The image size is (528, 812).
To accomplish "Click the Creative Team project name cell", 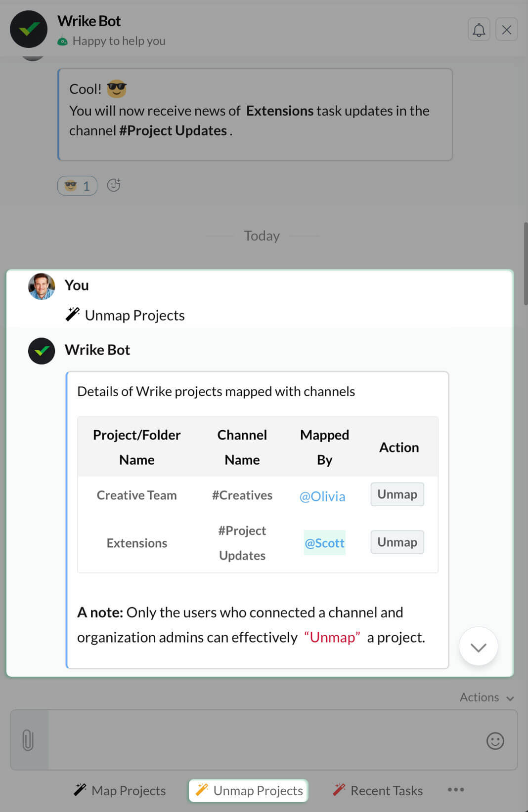I will [x=137, y=495].
